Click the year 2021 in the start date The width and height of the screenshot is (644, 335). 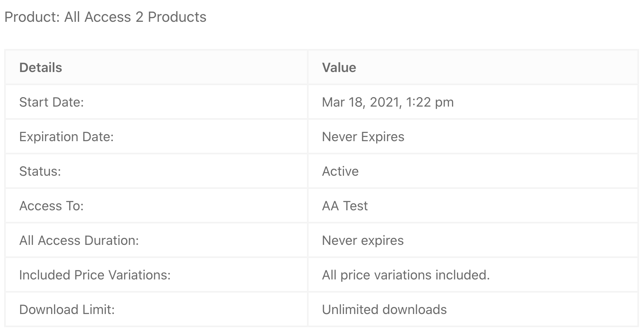pyautogui.click(x=384, y=102)
